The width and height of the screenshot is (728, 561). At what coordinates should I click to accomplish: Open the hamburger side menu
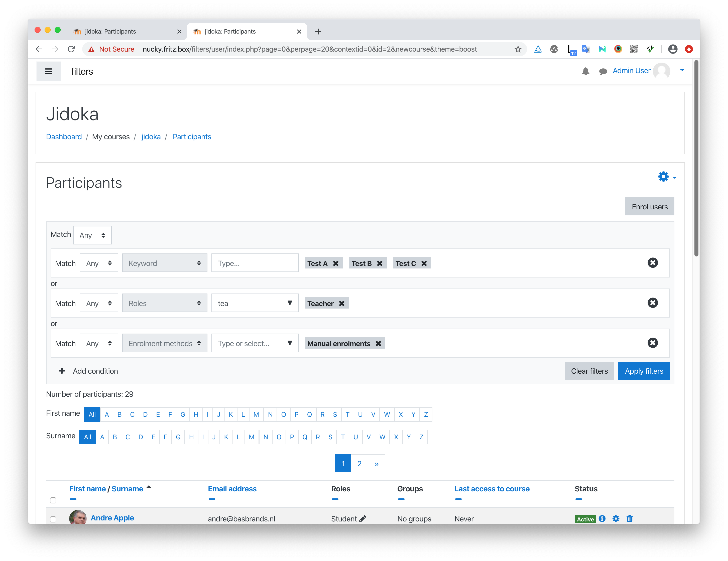(48, 71)
